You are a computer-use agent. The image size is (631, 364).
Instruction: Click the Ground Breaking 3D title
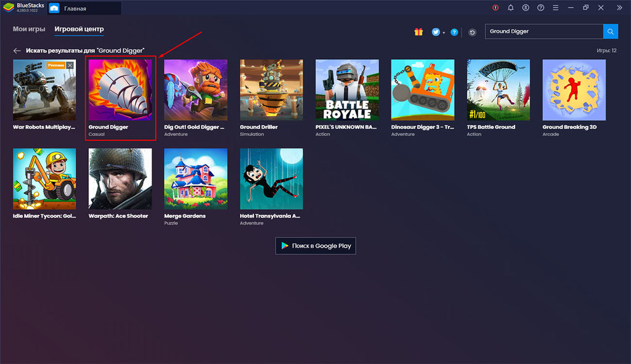[x=569, y=127]
